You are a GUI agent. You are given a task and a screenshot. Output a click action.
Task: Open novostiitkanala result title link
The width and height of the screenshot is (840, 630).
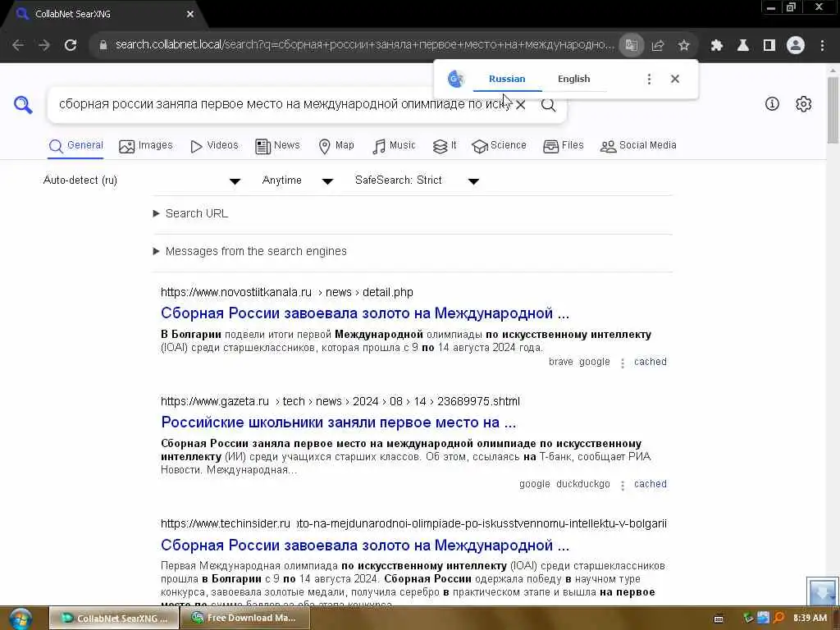coord(365,313)
